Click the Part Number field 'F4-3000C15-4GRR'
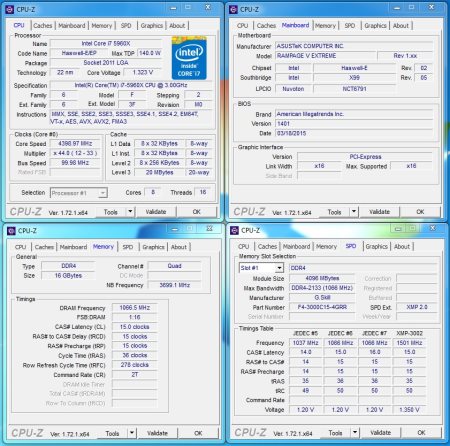450x446 pixels. pyautogui.click(x=322, y=307)
